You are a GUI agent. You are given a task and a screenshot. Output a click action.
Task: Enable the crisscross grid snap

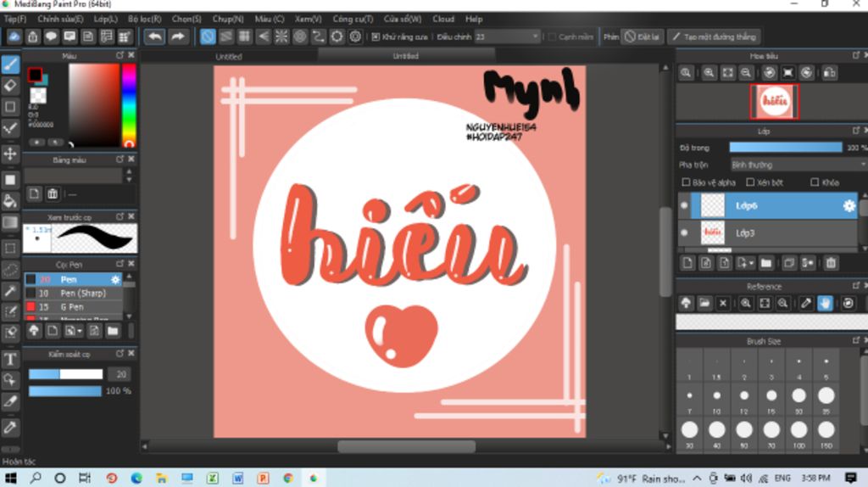[x=244, y=37]
